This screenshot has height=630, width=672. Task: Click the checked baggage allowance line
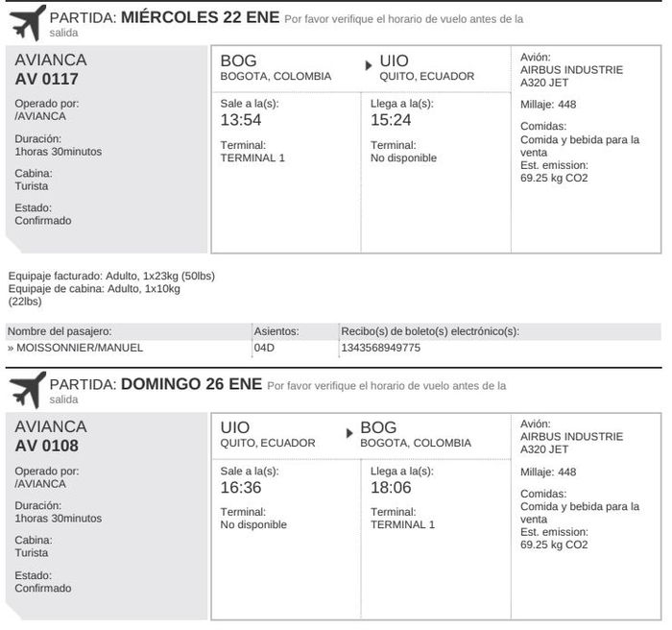(111, 277)
